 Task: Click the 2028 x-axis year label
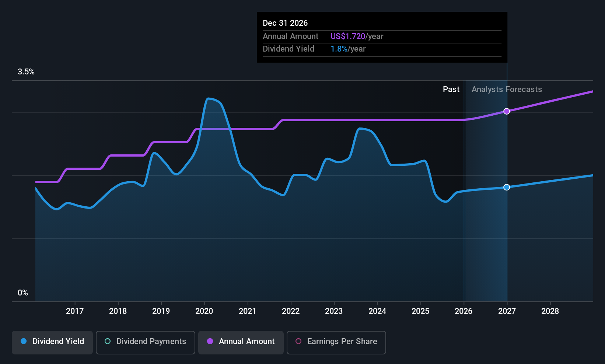[550, 311]
